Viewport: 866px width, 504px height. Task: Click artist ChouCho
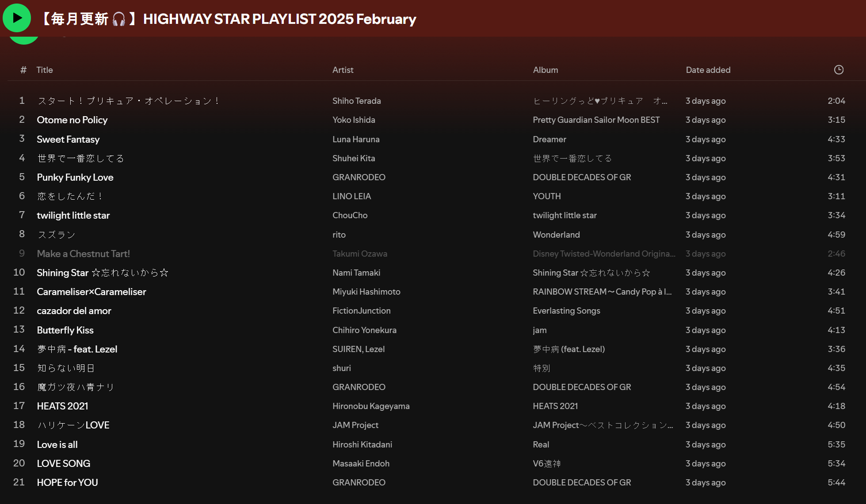point(350,215)
